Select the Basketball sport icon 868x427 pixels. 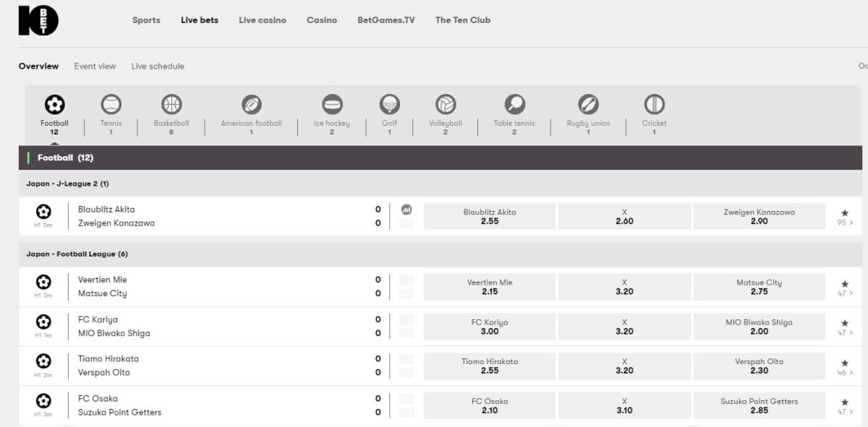point(171,105)
